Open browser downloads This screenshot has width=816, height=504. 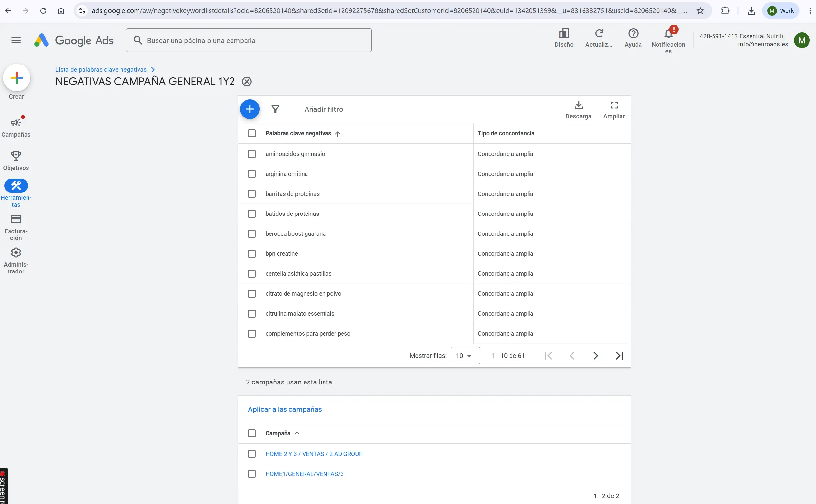click(751, 11)
